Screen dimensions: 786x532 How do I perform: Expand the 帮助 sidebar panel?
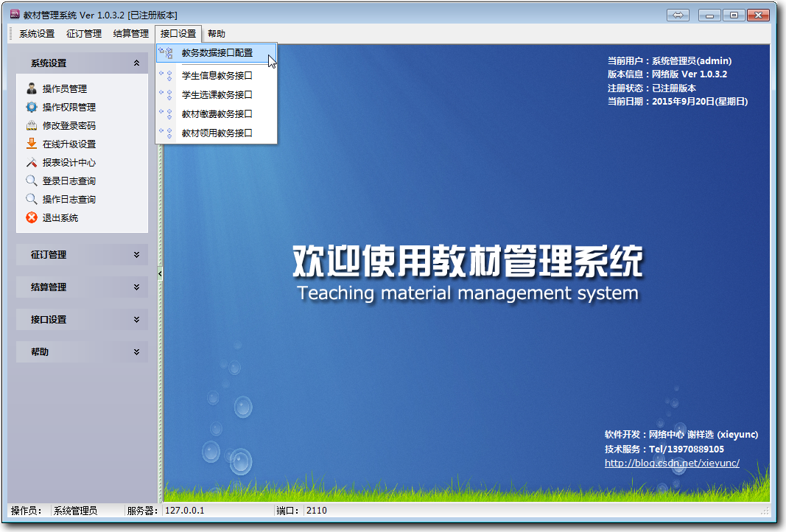click(x=136, y=352)
